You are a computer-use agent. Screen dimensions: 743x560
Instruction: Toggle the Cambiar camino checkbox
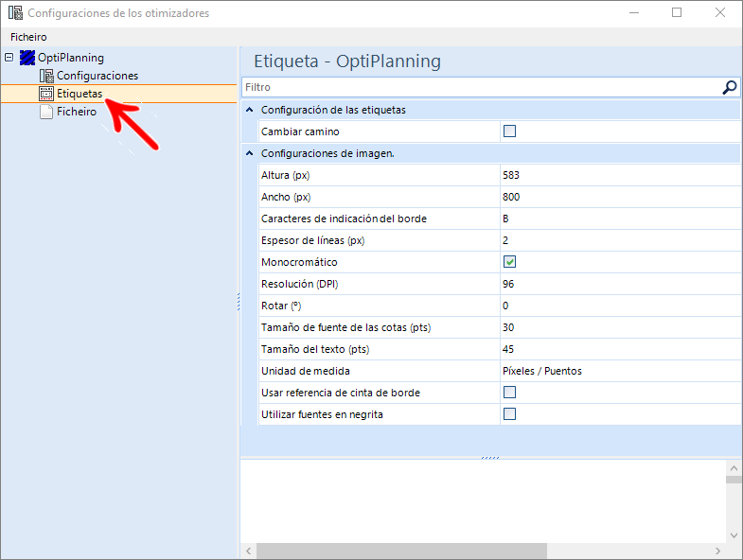click(509, 131)
